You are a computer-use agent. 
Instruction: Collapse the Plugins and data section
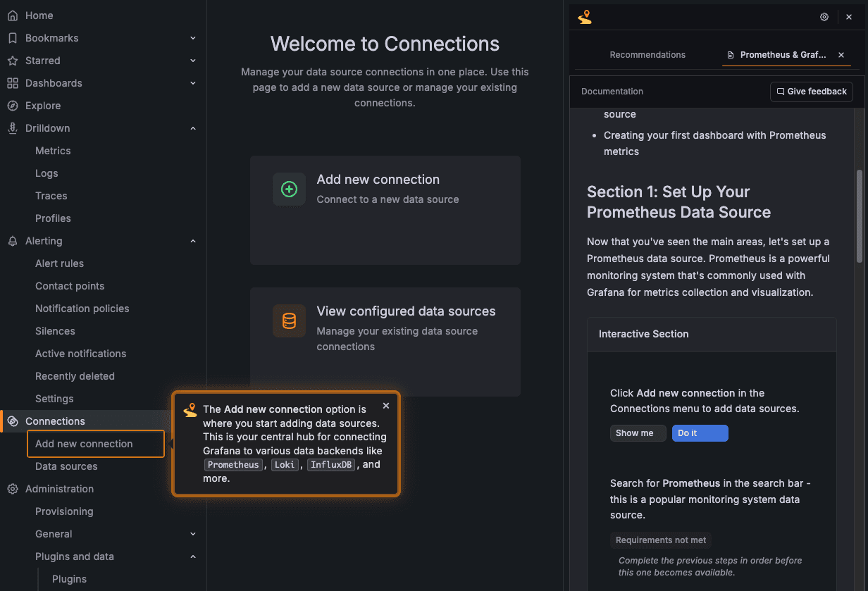[x=193, y=556]
